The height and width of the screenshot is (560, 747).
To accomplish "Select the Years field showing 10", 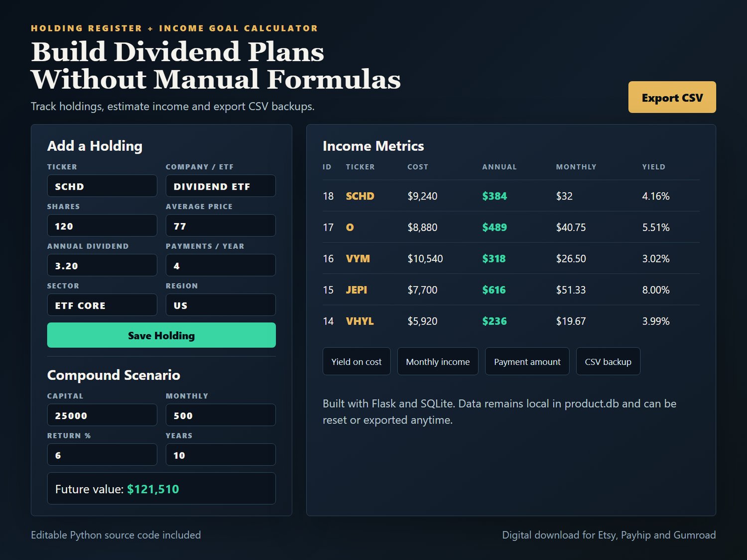I will point(221,454).
